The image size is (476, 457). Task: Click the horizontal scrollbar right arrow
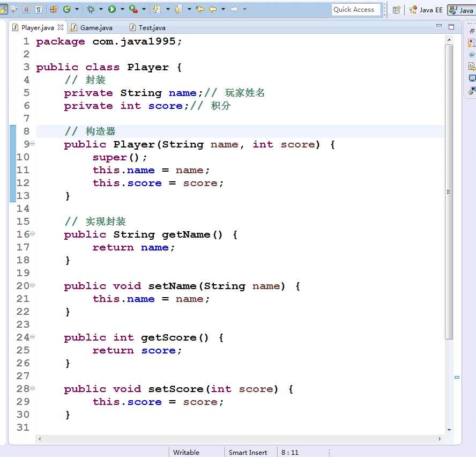440,438
